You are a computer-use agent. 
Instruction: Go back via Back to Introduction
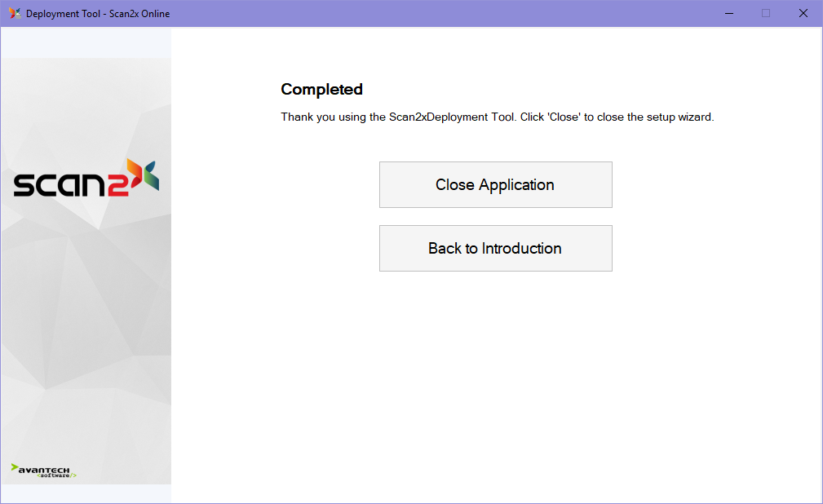coord(495,249)
